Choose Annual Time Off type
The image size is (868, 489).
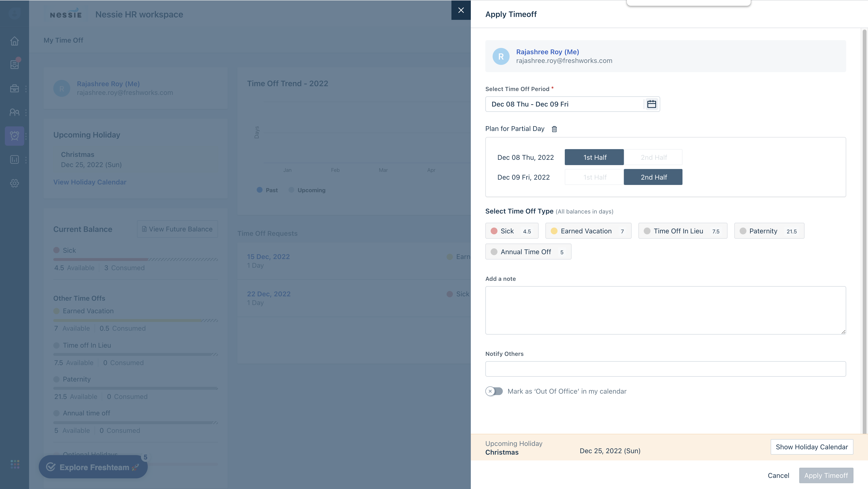tap(528, 252)
